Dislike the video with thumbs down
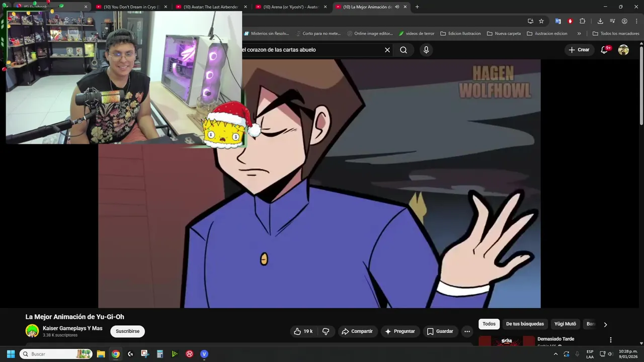Screen dimensions: 644x362 click(x=326, y=331)
